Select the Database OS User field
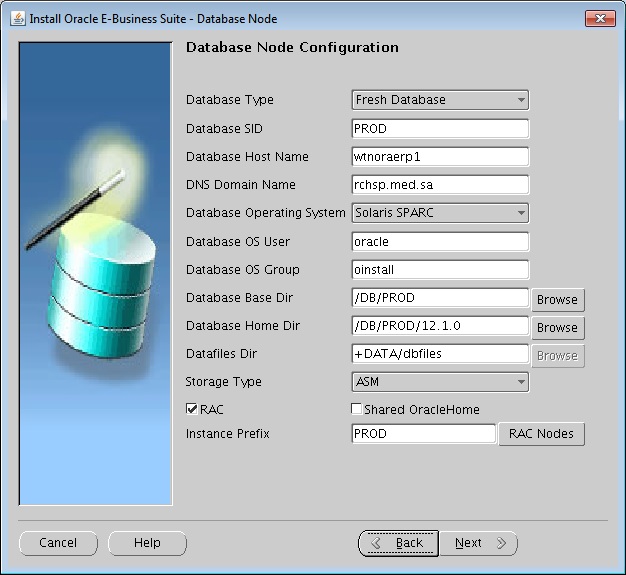The image size is (626, 575). pyautogui.click(x=440, y=241)
